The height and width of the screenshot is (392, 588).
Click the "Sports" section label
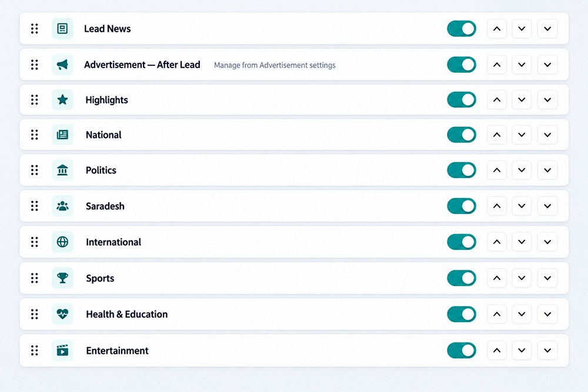coord(100,279)
